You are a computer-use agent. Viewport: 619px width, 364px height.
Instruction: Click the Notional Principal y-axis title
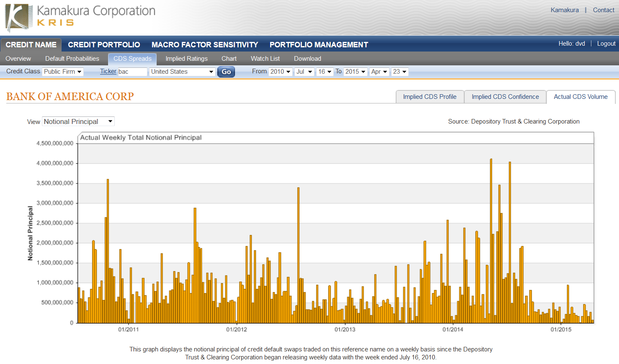30,233
